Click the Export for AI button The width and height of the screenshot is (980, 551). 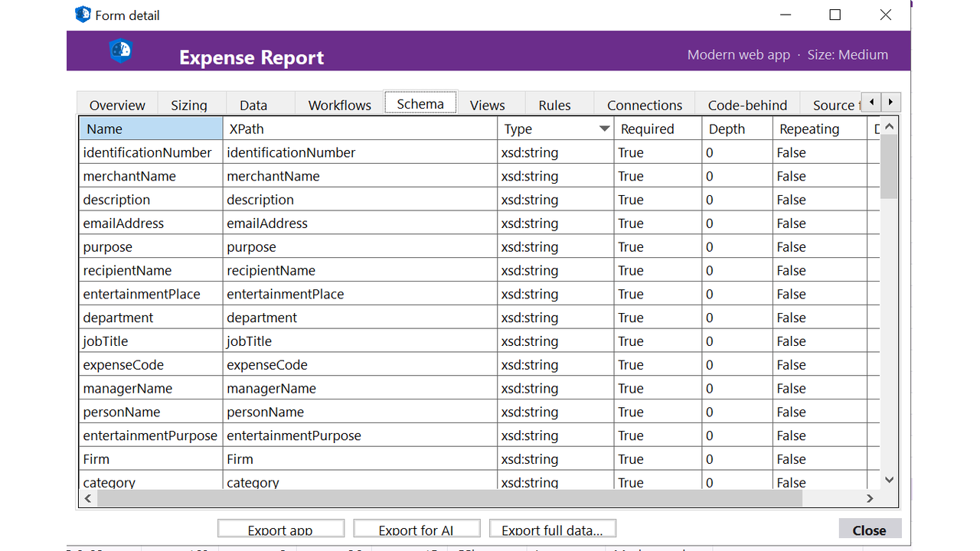[x=416, y=530]
